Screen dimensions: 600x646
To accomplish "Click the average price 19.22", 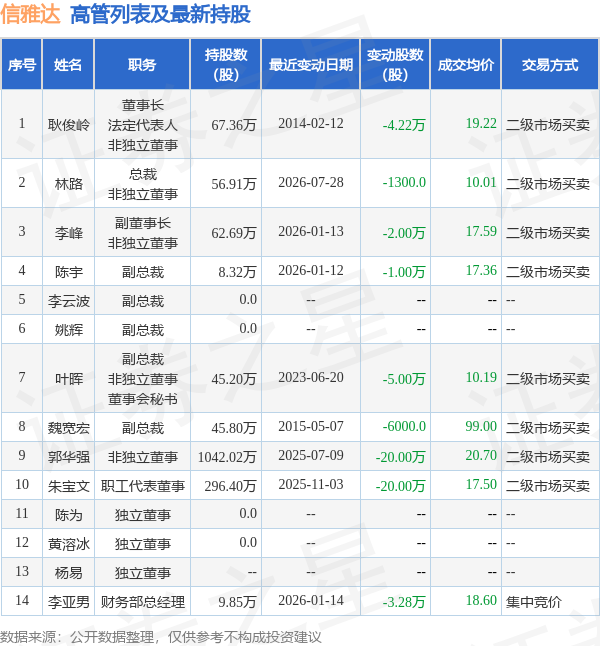I will point(481,123).
